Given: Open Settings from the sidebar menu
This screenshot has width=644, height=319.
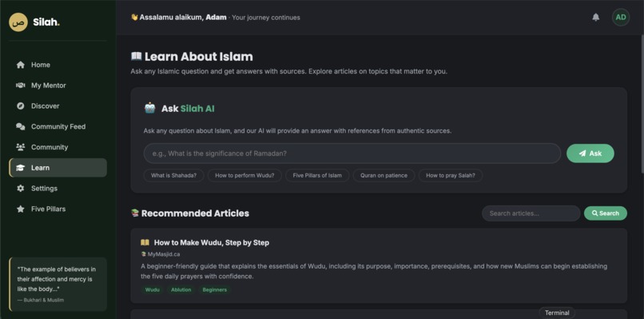Looking at the screenshot, I should pyautogui.click(x=58, y=188).
